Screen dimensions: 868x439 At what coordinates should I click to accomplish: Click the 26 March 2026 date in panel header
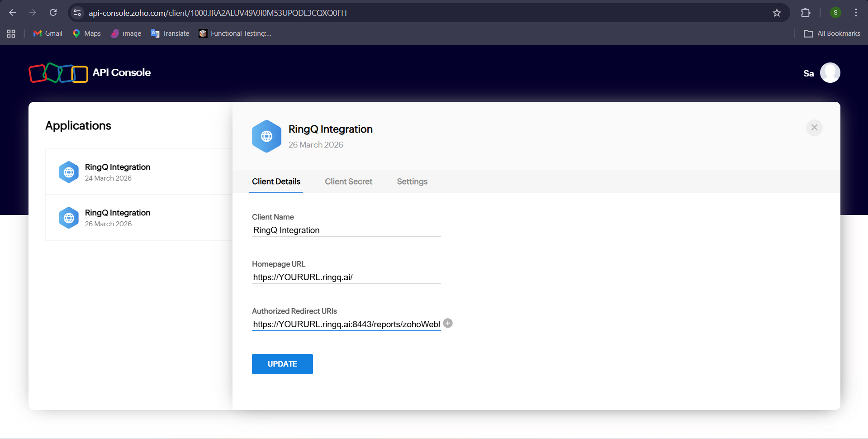(316, 145)
